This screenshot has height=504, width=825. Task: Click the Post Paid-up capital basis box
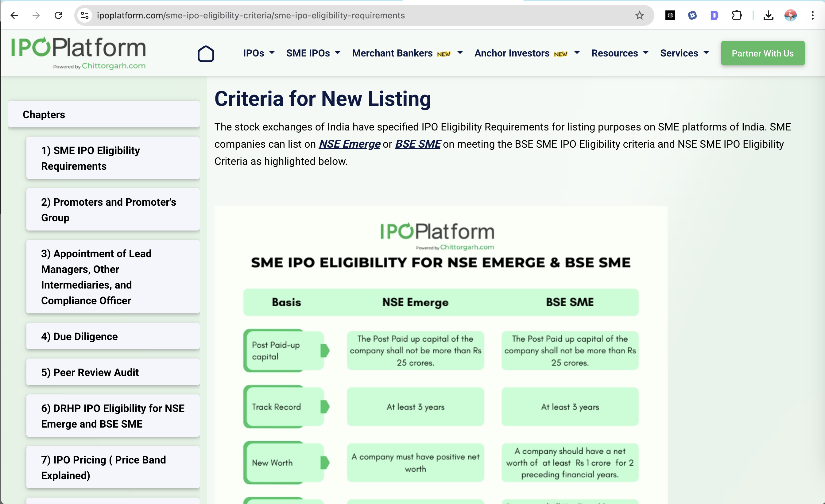coord(286,351)
